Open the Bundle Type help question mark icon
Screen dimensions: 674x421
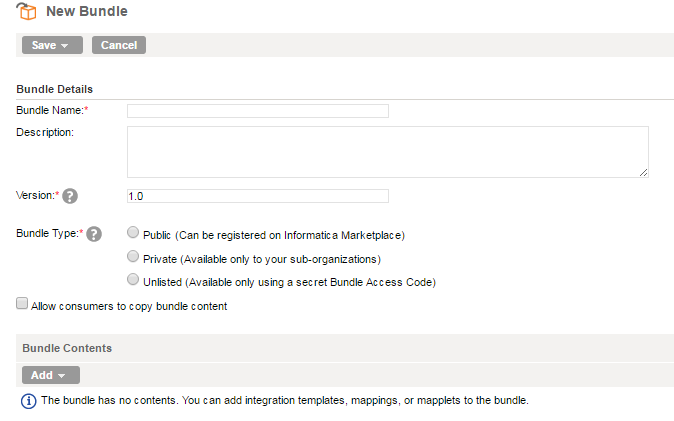tap(94, 234)
